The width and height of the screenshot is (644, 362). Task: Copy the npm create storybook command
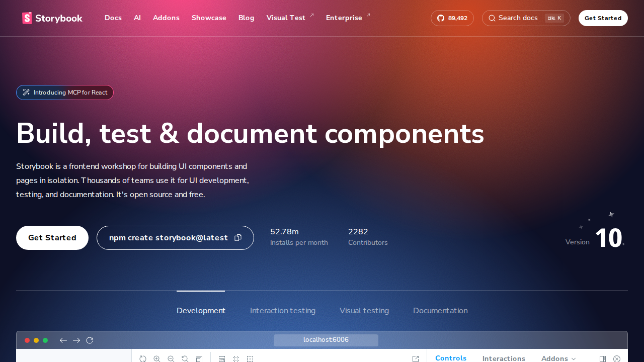(x=238, y=238)
